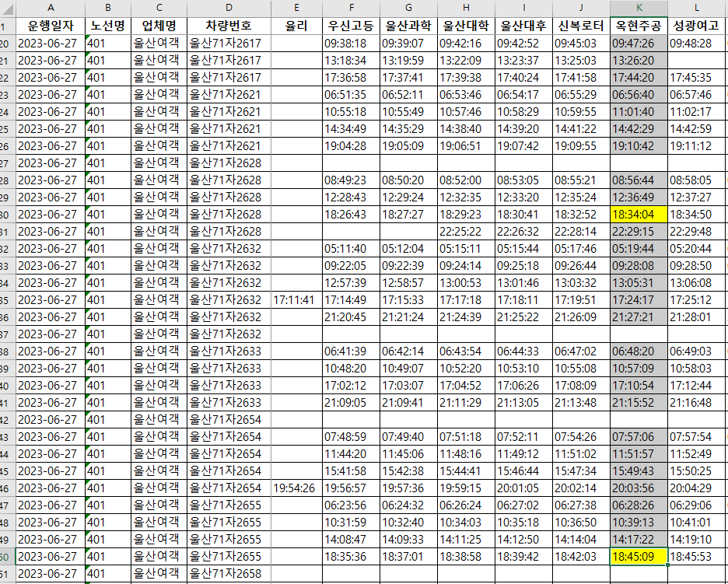Select the cell with time 09:38:18
Image resolution: width=728 pixels, height=584 pixels.
[350, 43]
